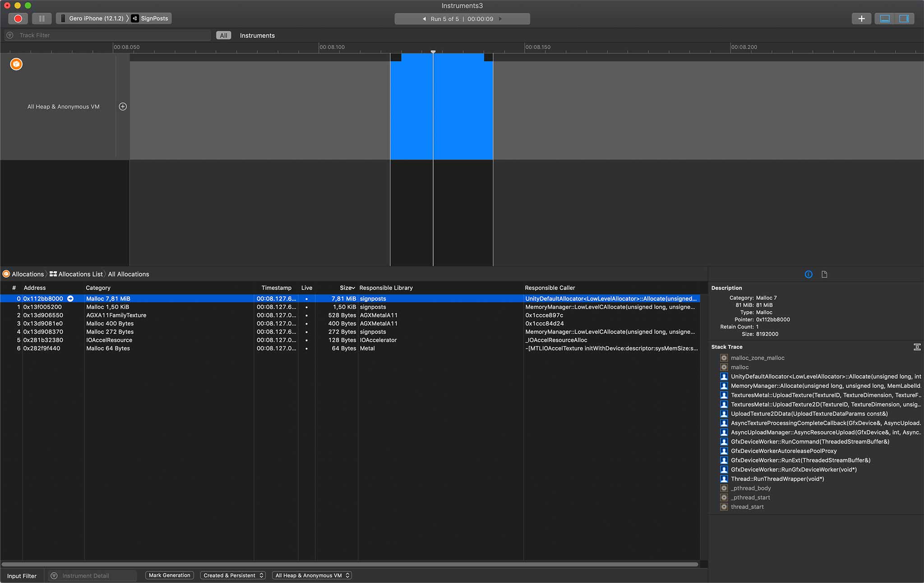This screenshot has height=583, width=924.
Task: Click focus arrow next to address 0x112bb8000
Action: pos(70,298)
